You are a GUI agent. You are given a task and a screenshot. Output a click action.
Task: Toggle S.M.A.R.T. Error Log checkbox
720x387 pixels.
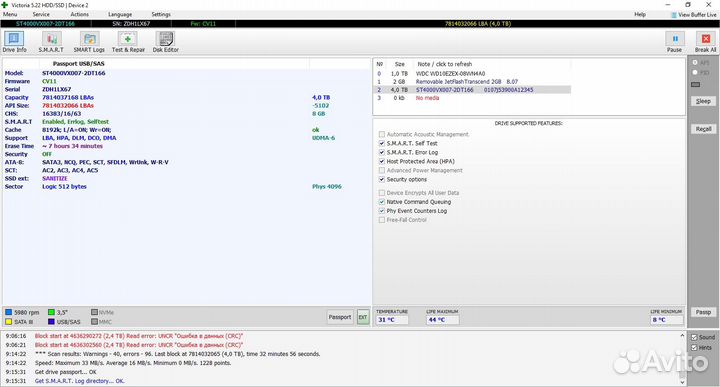point(382,152)
